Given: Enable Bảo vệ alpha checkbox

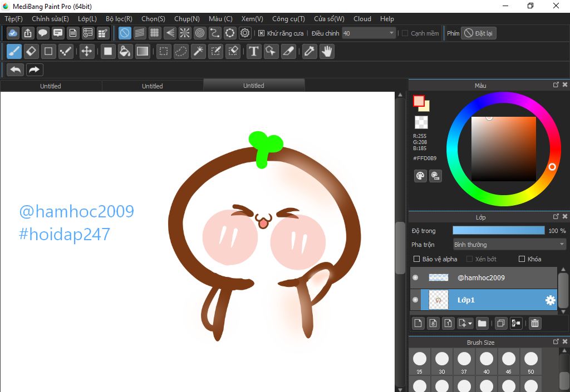Looking at the screenshot, I should [x=417, y=259].
